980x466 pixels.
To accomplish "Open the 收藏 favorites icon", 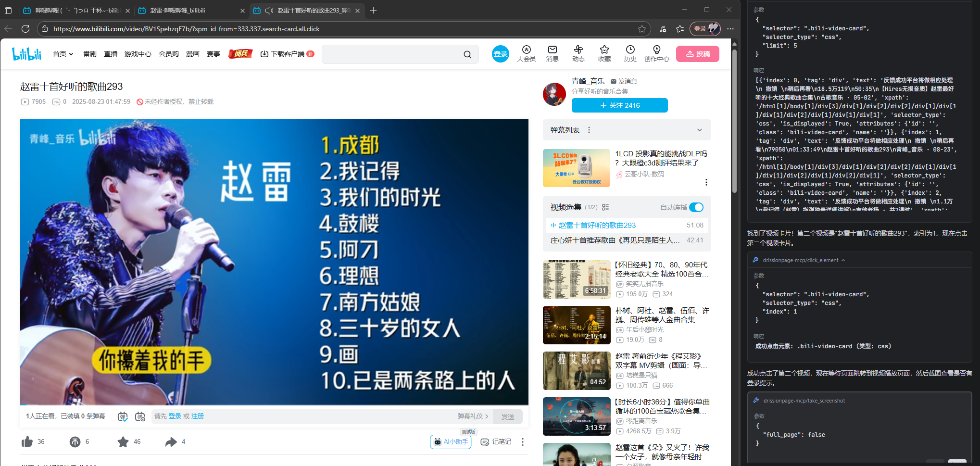I will (x=604, y=53).
